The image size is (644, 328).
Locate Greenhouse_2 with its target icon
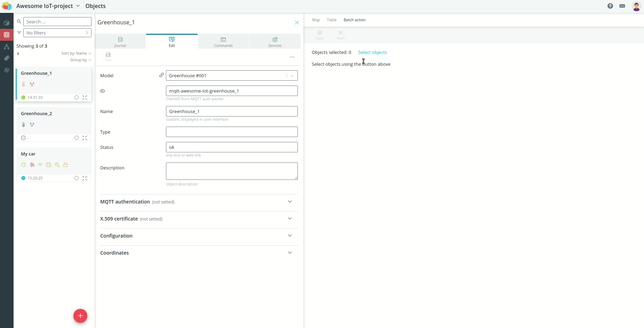click(77, 138)
